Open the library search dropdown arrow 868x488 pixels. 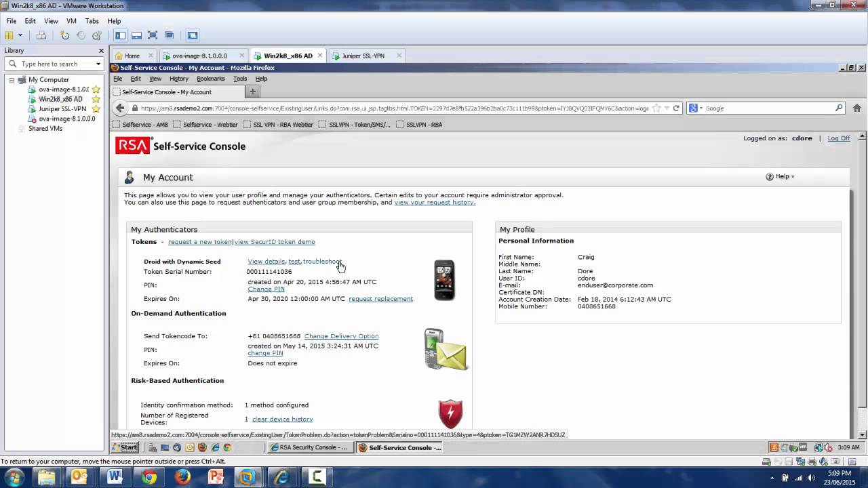[x=98, y=64]
